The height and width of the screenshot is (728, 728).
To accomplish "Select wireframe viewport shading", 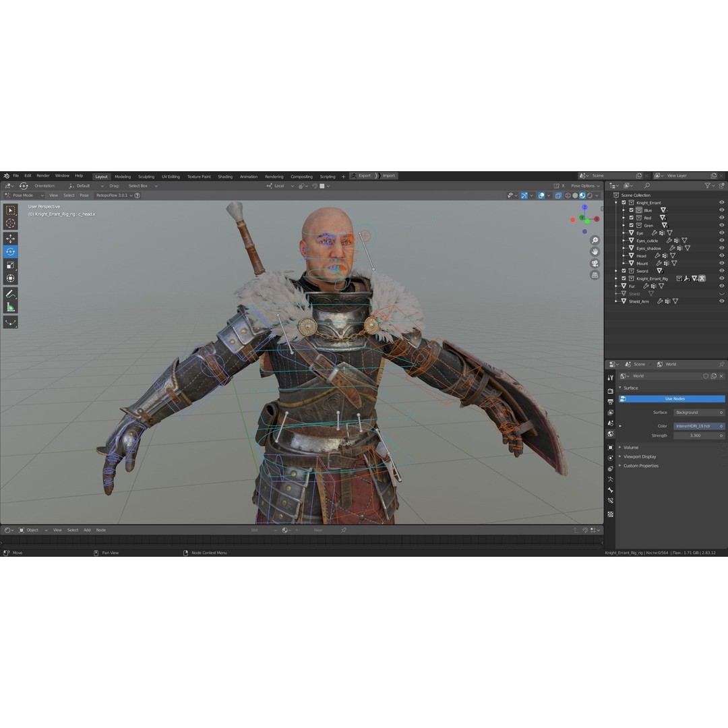I will pyautogui.click(x=568, y=195).
